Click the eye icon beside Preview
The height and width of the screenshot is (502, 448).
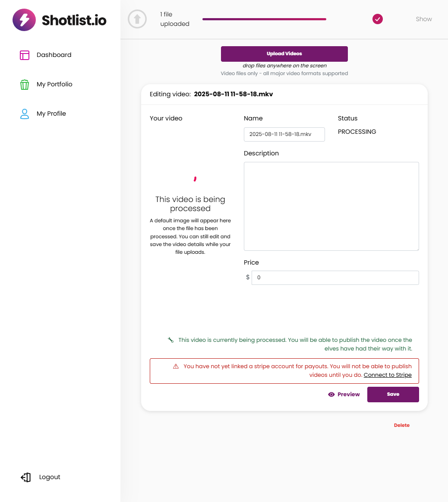click(x=331, y=395)
